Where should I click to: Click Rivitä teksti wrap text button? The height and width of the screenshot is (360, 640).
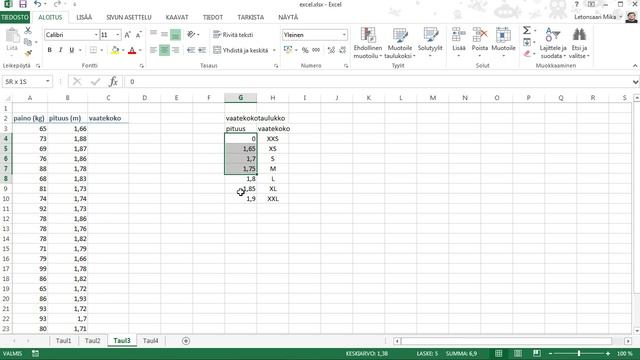pos(233,35)
